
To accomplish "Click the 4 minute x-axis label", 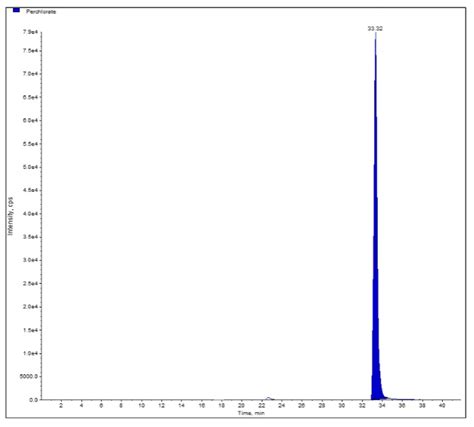I will point(81,406).
